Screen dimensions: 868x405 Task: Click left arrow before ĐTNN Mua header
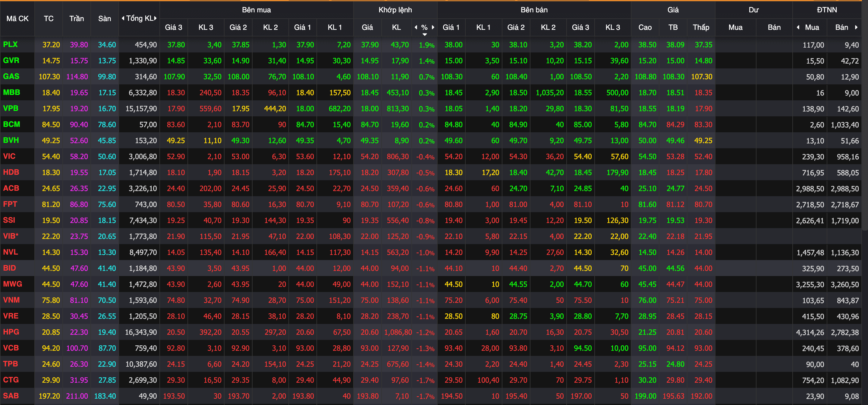798,27
